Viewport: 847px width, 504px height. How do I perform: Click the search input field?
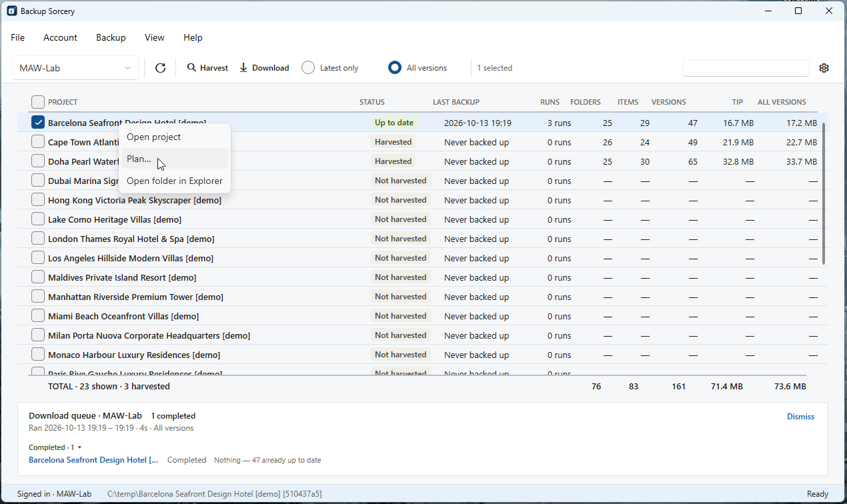click(746, 68)
